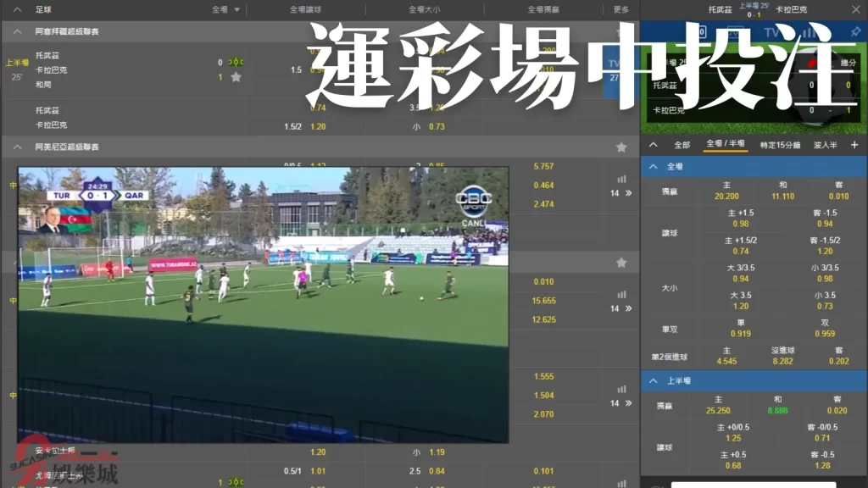Open the statistics bars icon above first 14
The height and width of the screenshot is (488, 868).
tap(621, 179)
